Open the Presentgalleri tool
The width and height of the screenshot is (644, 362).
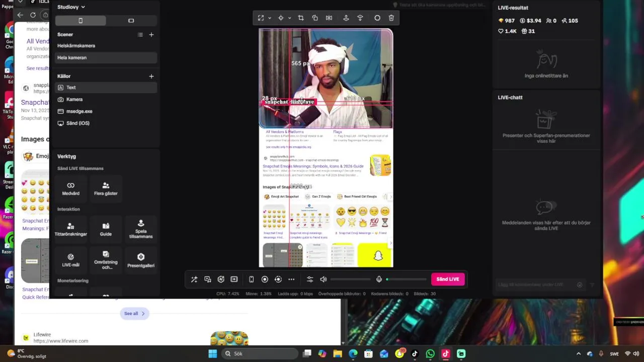point(141,260)
